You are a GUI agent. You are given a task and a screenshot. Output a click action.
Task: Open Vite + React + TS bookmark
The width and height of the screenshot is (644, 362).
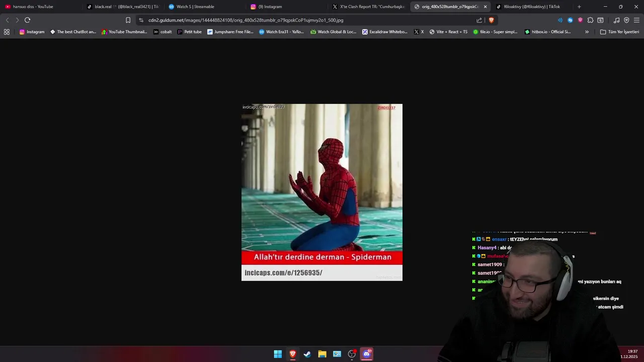click(x=448, y=32)
